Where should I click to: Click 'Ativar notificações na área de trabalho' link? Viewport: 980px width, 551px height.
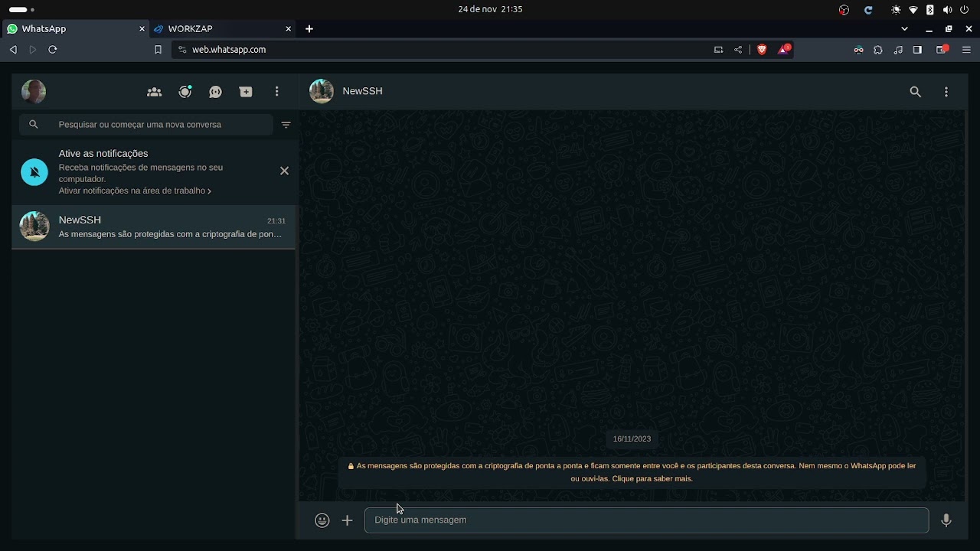135,191
